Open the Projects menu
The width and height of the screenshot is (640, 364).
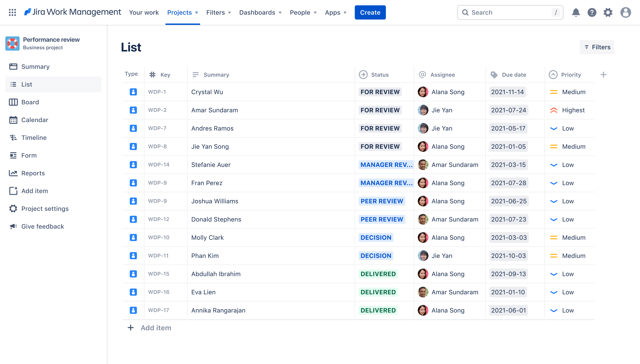tap(182, 12)
